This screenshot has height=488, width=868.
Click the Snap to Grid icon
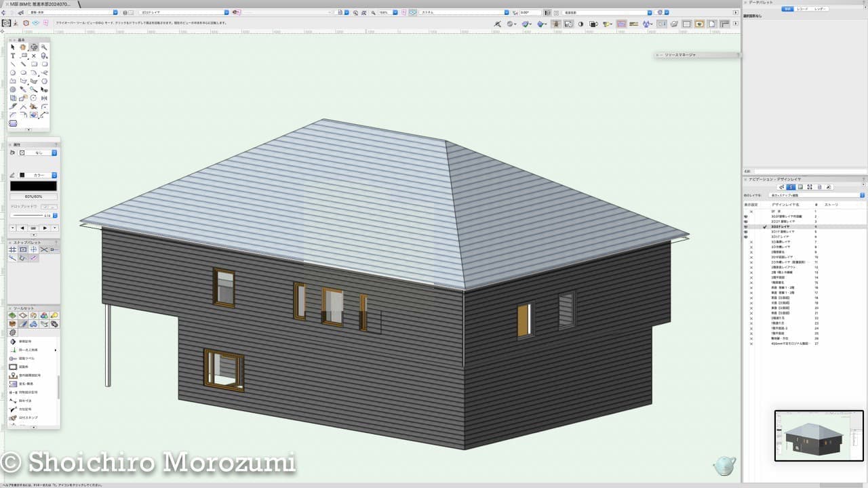[13, 250]
